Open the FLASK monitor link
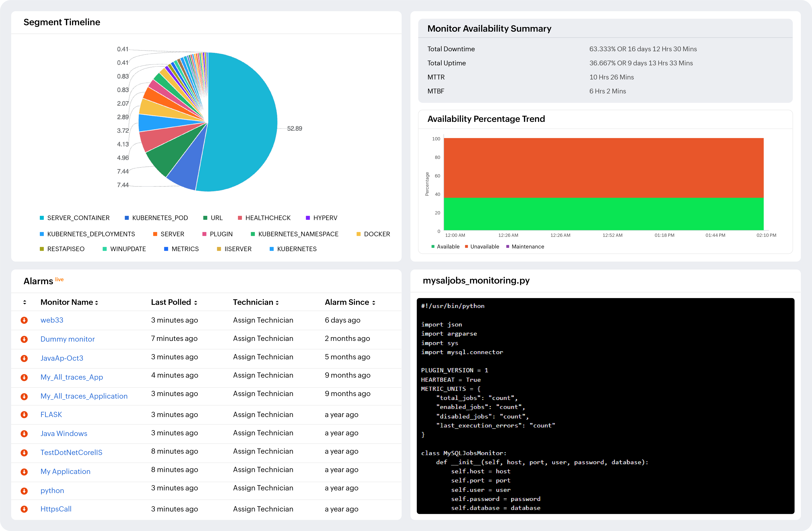This screenshot has height=531, width=812. click(x=51, y=415)
